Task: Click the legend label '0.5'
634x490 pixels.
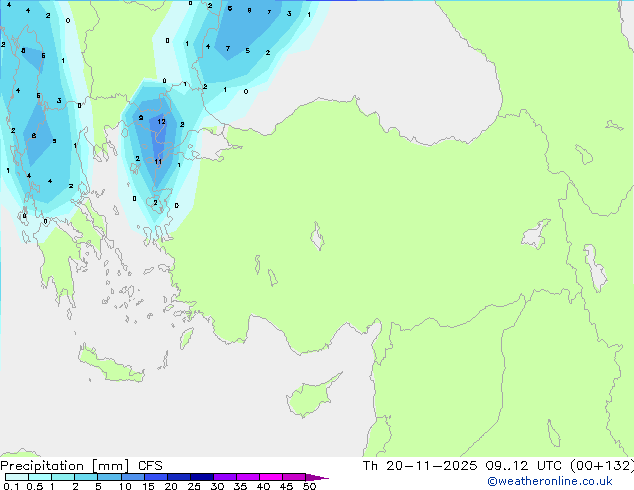Action: pos(35,486)
